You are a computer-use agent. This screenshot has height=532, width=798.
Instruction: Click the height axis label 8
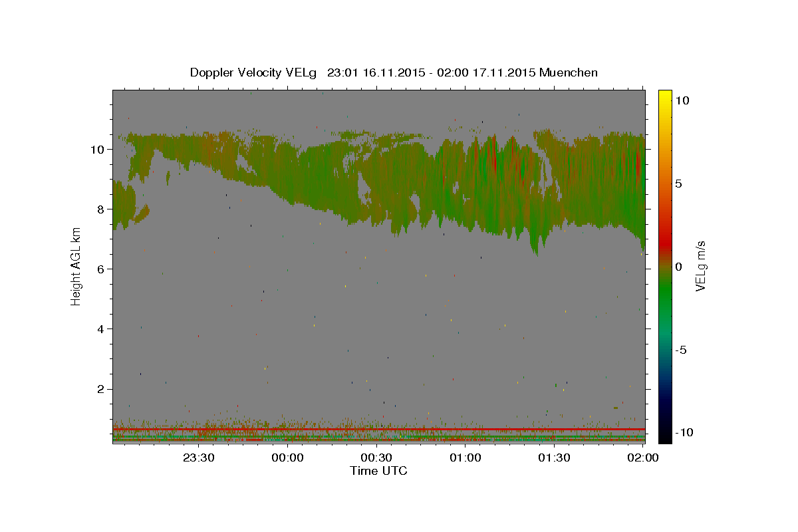(x=102, y=209)
